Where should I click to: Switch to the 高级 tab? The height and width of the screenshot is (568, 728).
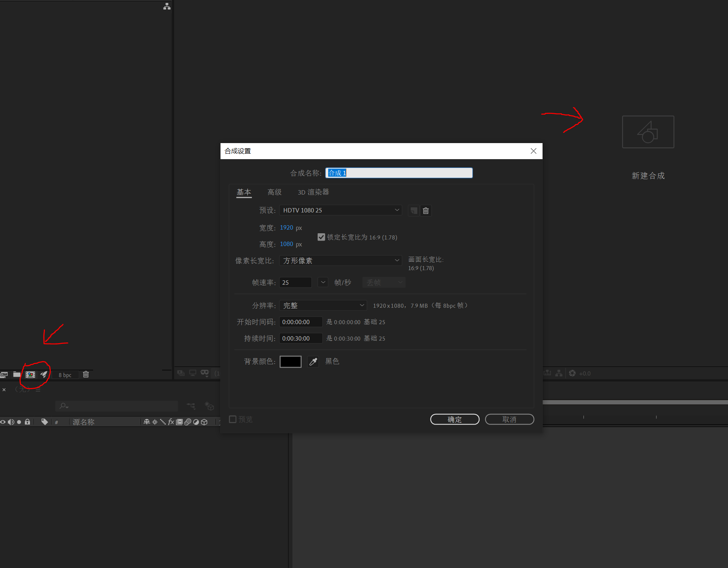tap(275, 192)
